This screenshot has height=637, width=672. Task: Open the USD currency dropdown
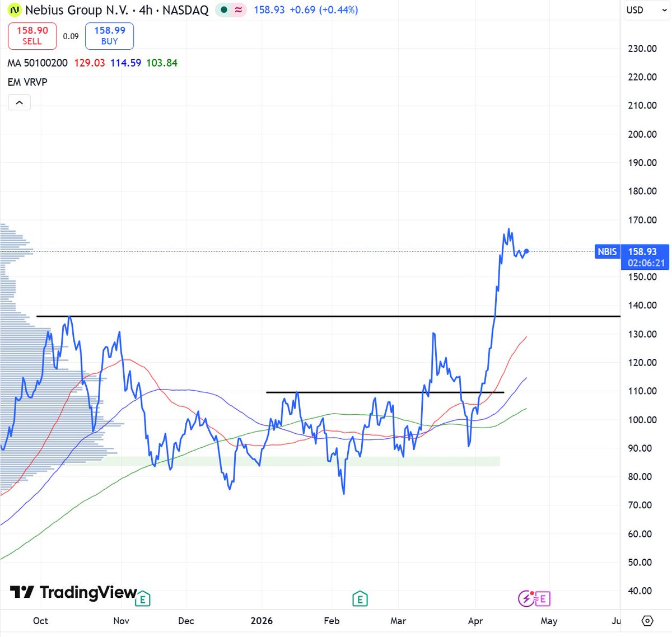pyautogui.click(x=646, y=10)
